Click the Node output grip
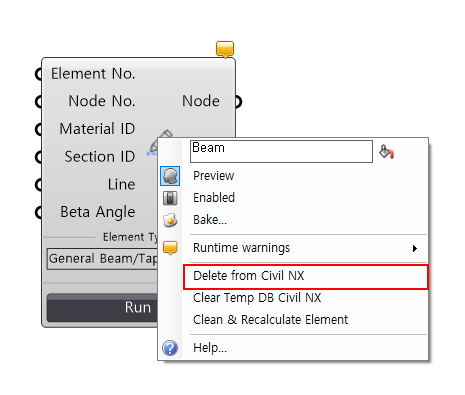The height and width of the screenshot is (395, 465). pos(238,101)
